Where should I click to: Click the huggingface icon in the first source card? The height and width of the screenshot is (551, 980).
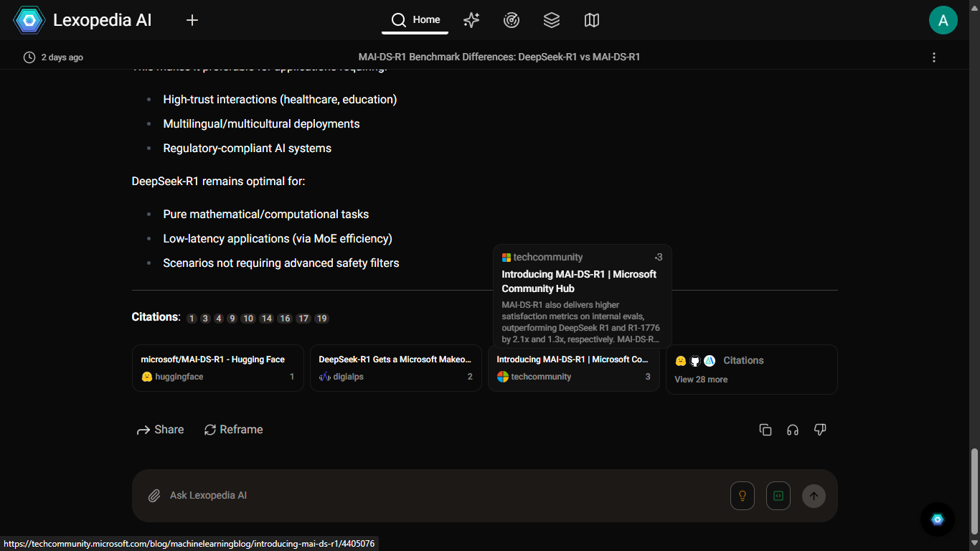(147, 377)
